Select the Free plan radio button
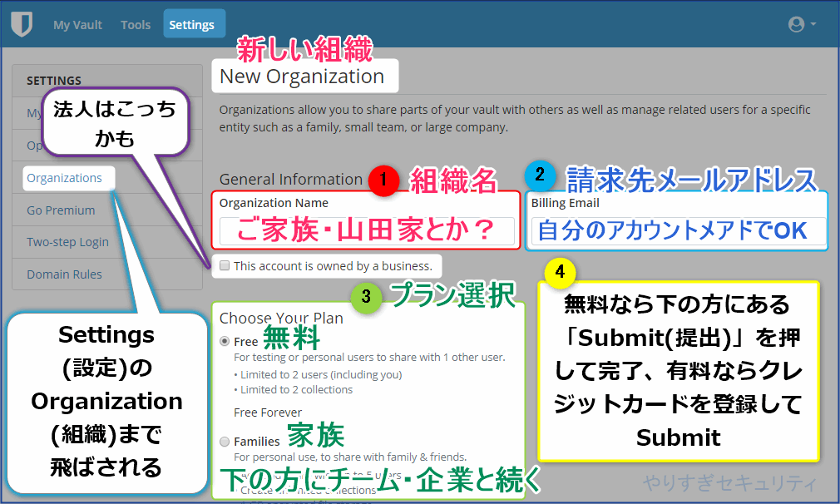The width and height of the screenshot is (840, 504). [225, 341]
